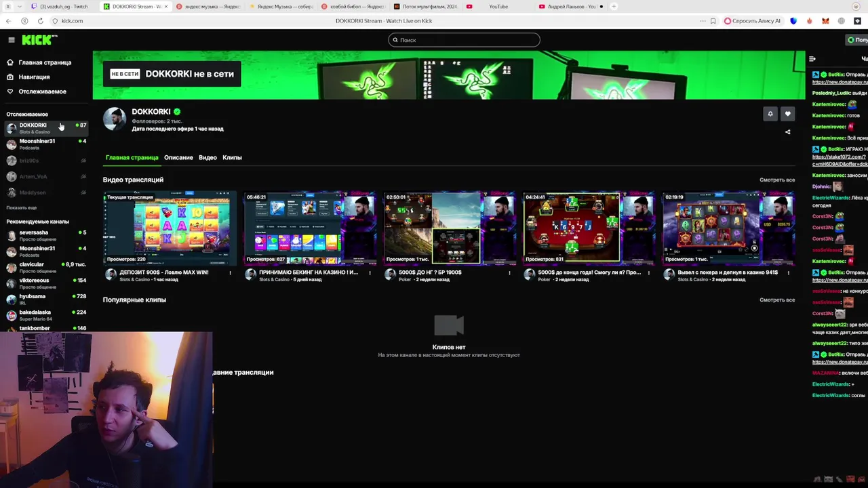Viewport: 868px width, 488px height.
Task: Click chat username alwayseeert22
Action: 829,325
